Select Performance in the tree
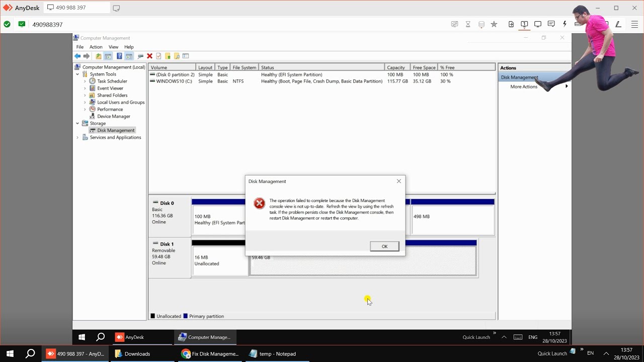This screenshot has width=644, height=362. (x=110, y=109)
